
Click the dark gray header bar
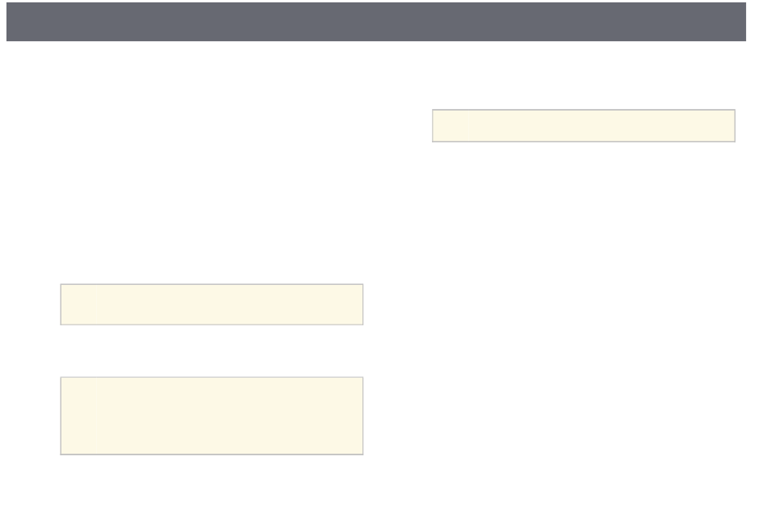(x=375, y=22)
